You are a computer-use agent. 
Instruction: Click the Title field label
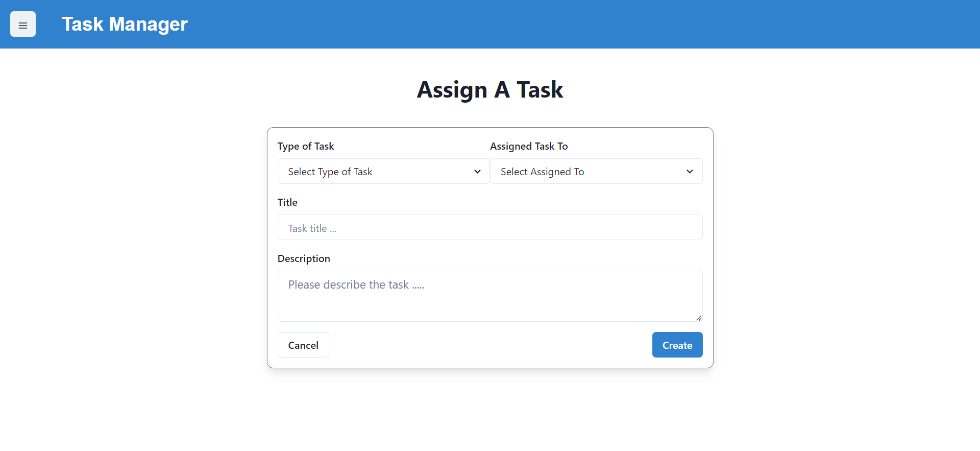pos(287,202)
